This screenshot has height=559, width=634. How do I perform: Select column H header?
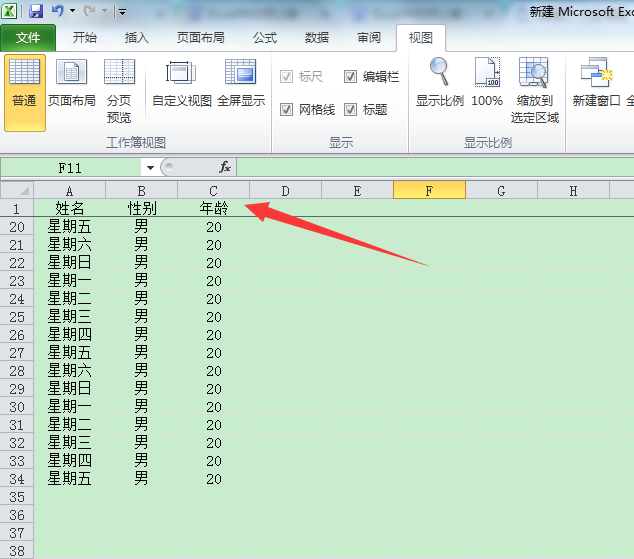[573, 191]
